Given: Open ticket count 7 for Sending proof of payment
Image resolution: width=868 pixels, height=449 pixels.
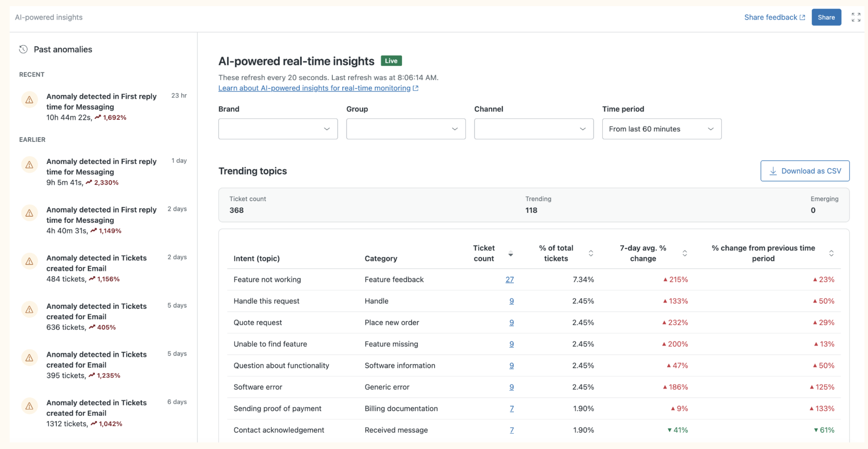Looking at the screenshot, I should [511, 409].
